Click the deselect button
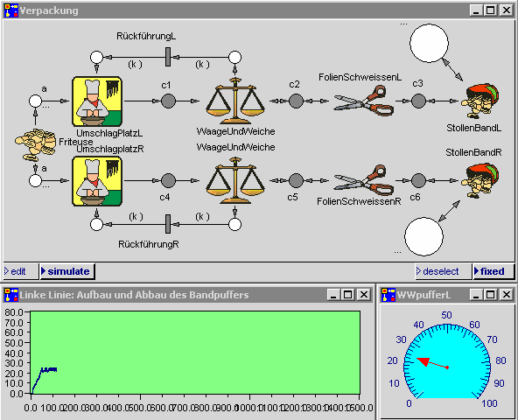This screenshot has width=518, height=420. click(443, 271)
